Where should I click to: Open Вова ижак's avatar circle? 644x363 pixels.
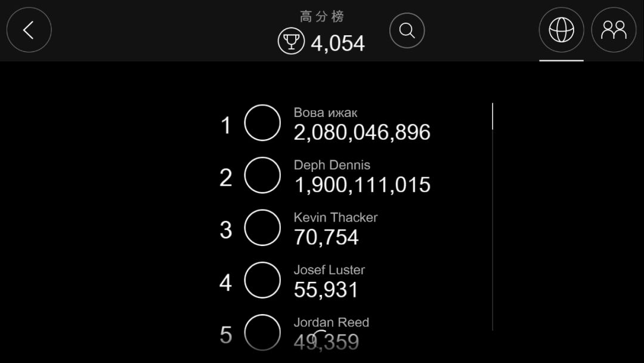(x=262, y=123)
